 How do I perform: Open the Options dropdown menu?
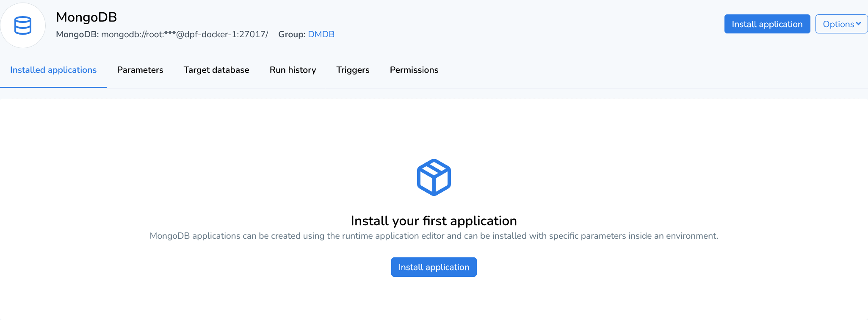[841, 24]
